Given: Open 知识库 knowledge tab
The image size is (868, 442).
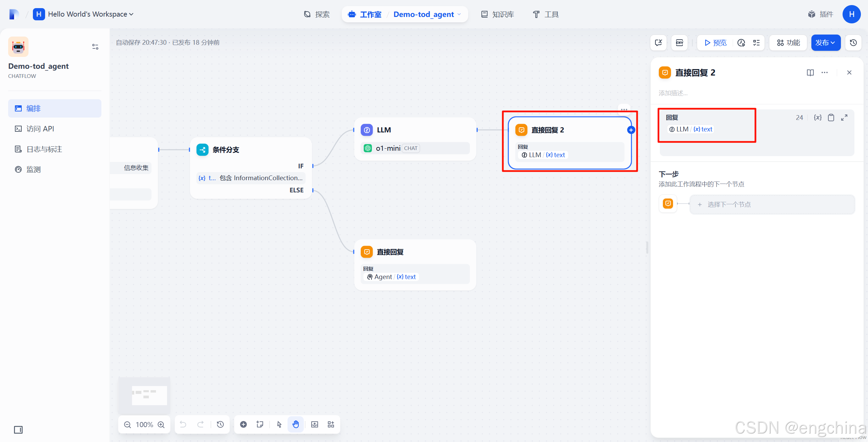Looking at the screenshot, I should [x=497, y=14].
